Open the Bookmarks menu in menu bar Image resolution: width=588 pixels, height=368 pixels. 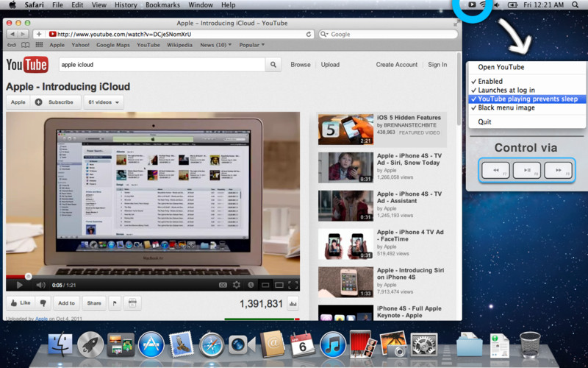coord(162,5)
